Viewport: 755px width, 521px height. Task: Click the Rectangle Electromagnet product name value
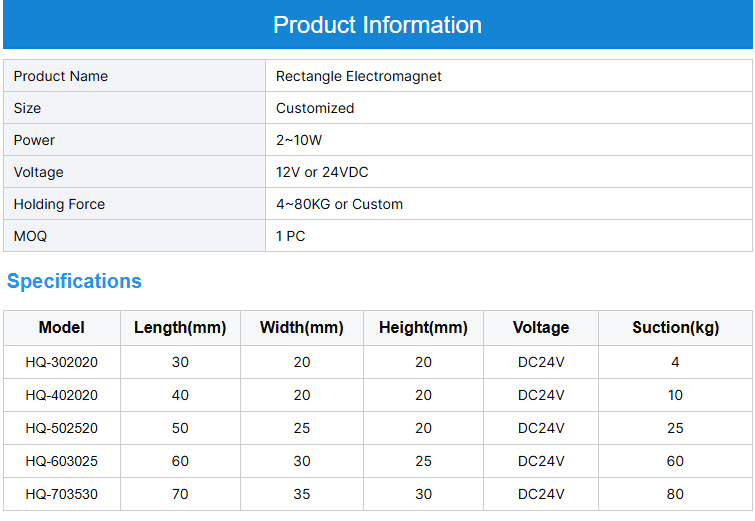358,76
